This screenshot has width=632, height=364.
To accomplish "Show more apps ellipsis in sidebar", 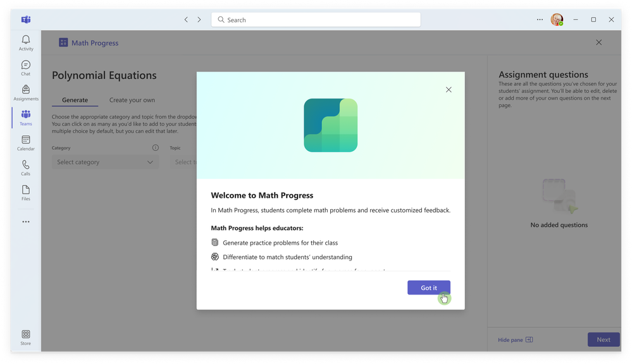I will 26,222.
